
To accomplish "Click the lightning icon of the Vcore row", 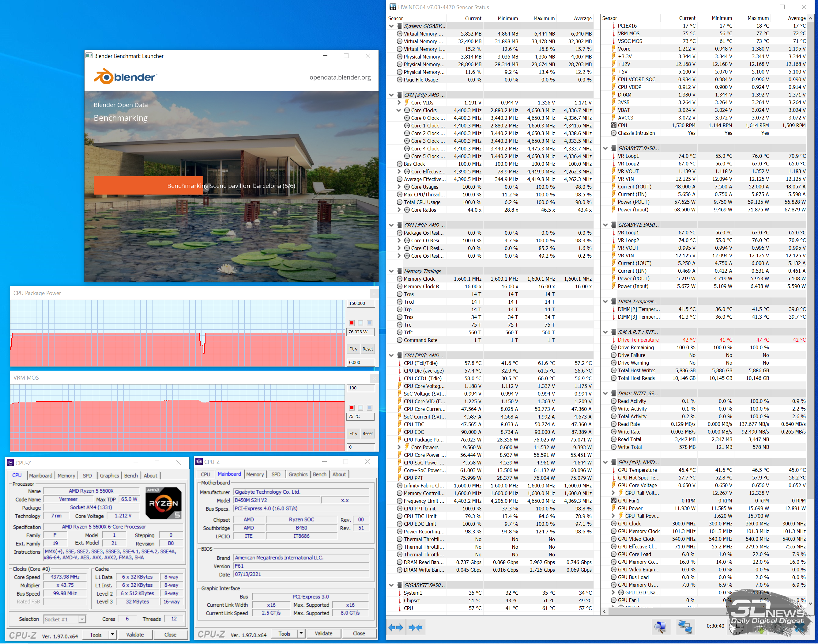I will 613,49.
